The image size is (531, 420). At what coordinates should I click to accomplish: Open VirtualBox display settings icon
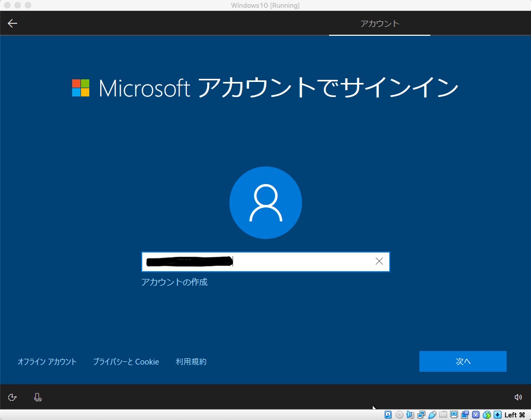tap(454, 415)
